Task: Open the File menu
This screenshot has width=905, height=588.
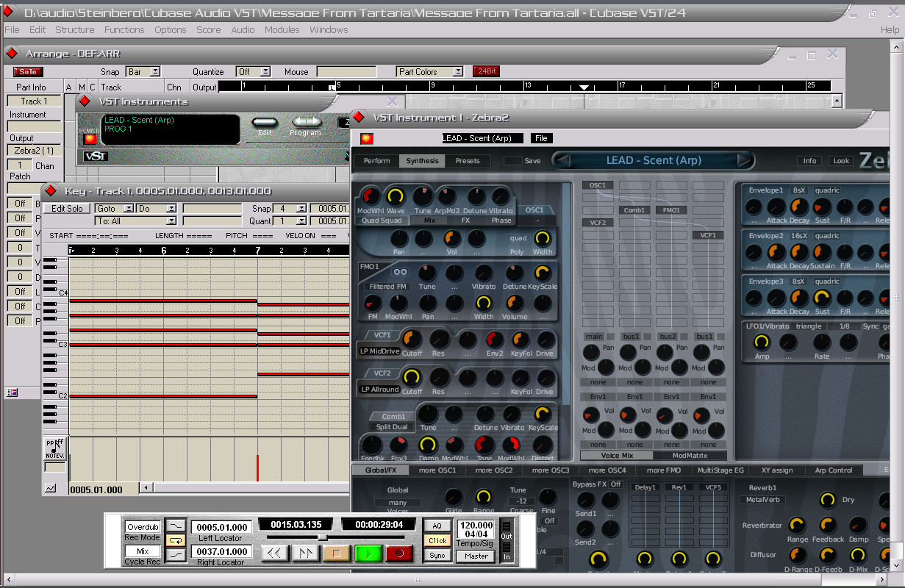Action: 12,29
